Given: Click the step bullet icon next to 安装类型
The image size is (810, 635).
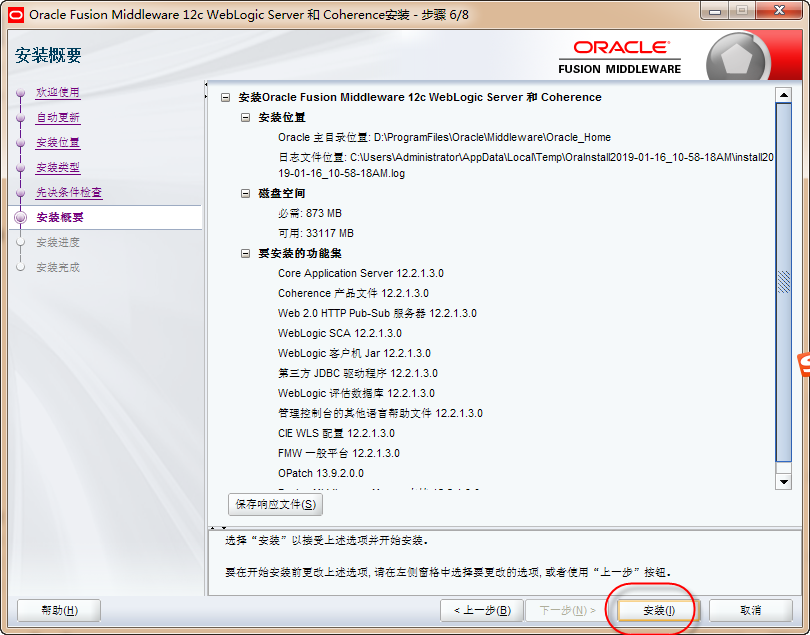Looking at the screenshot, I should (21, 168).
